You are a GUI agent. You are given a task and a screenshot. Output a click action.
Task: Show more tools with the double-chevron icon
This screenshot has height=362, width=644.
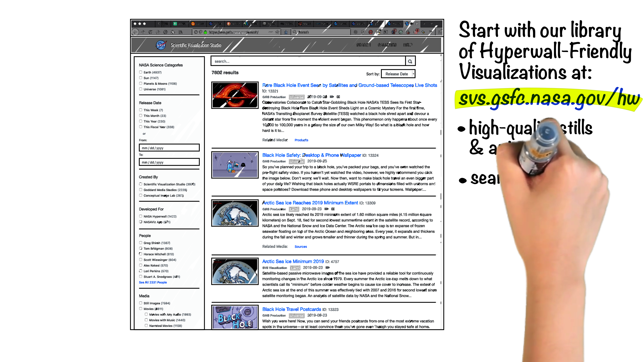coord(431,32)
